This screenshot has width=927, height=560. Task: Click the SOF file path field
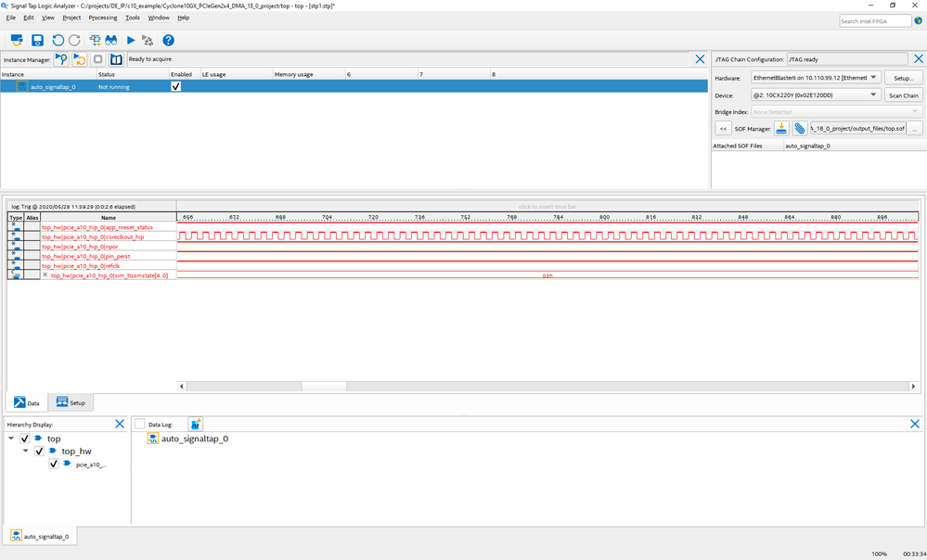(x=857, y=128)
